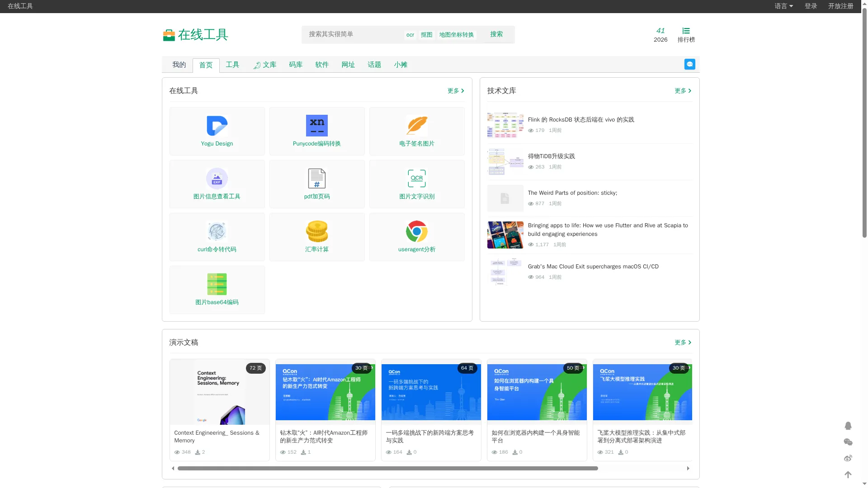Click the WeChat share icon

(848, 442)
